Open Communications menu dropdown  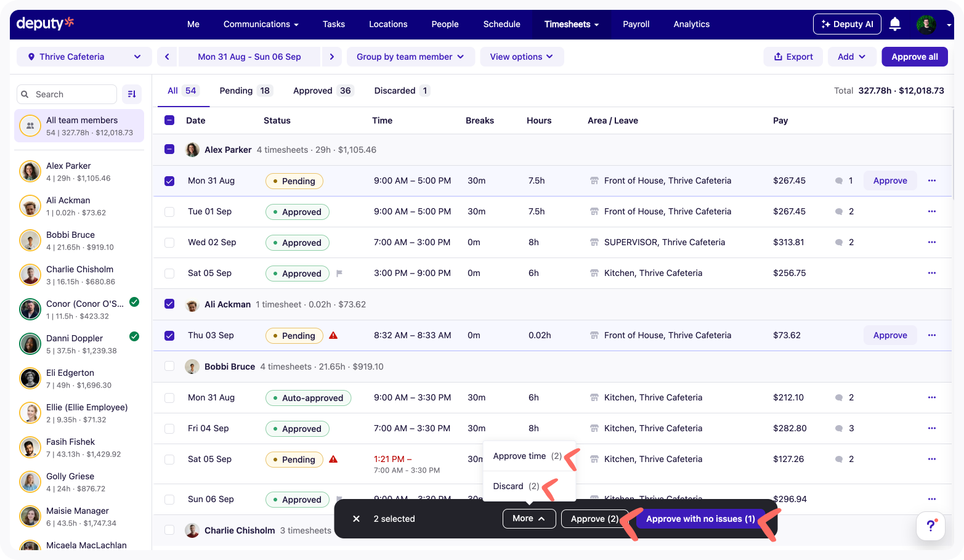point(261,24)
